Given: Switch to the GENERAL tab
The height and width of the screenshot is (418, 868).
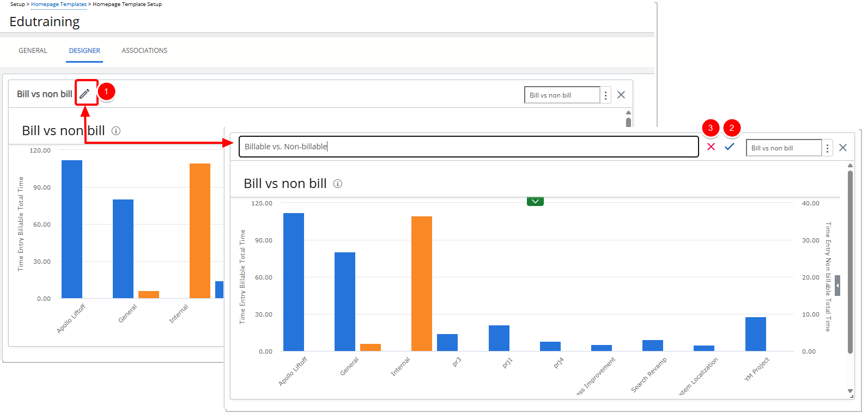Looking at the screenshot, I should tap(33, 51).
